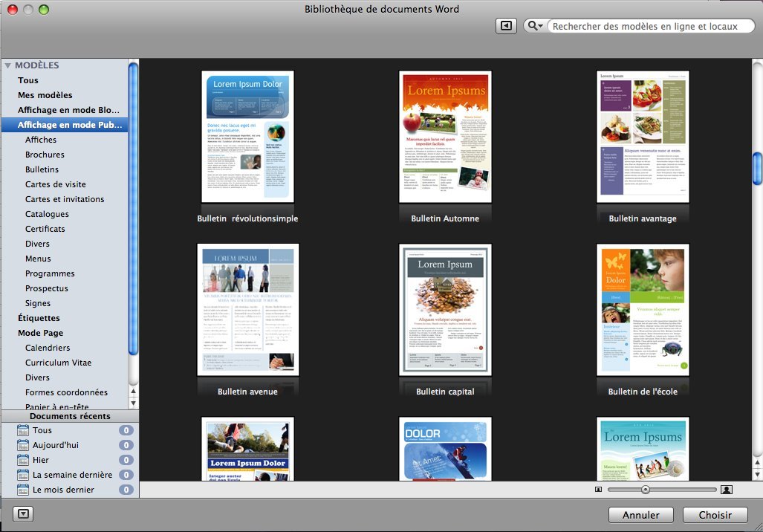Select the Bulletin de l'école template
The image size is (763, 532).
[643, 310]
